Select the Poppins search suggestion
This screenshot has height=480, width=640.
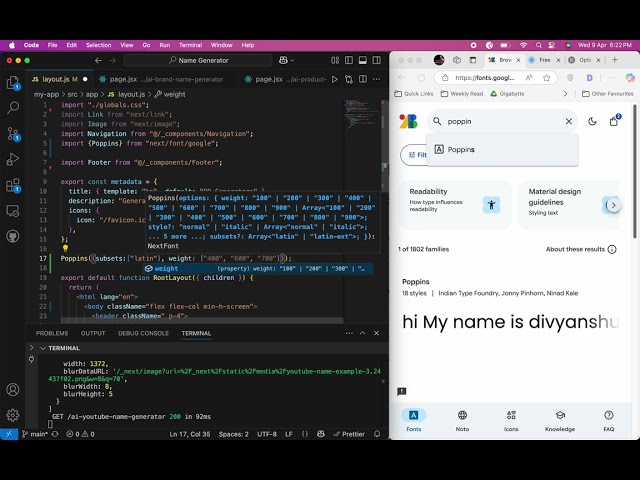(x=502, y=149)
